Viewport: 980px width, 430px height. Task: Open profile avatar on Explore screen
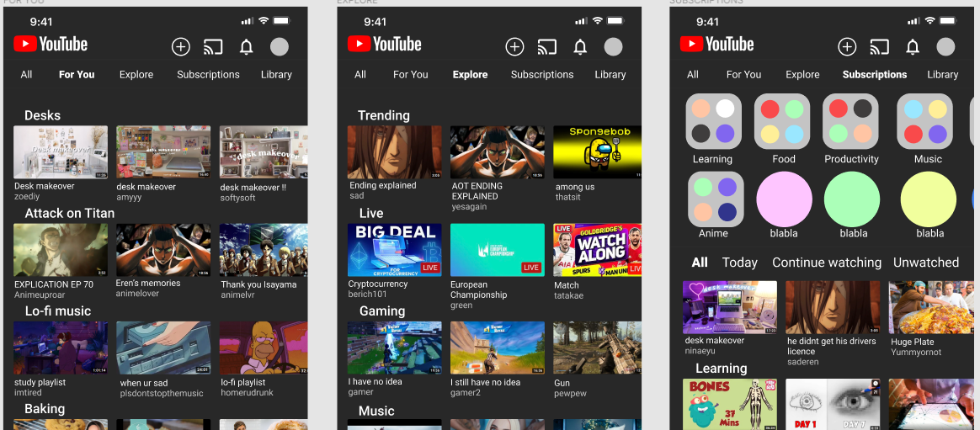(x=613, y=47)
